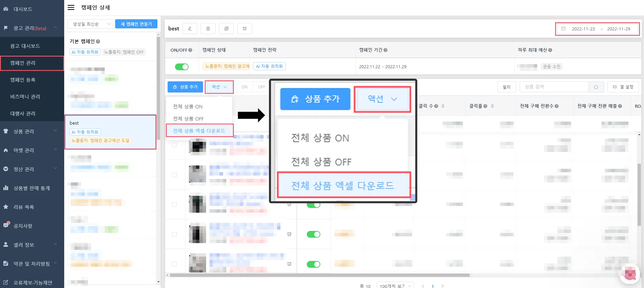The height and width of the screenshot is (288, 644).
Task: Tick the checkbox of the bottom product row
Action: pyautogui.click(x=174, y=264)
